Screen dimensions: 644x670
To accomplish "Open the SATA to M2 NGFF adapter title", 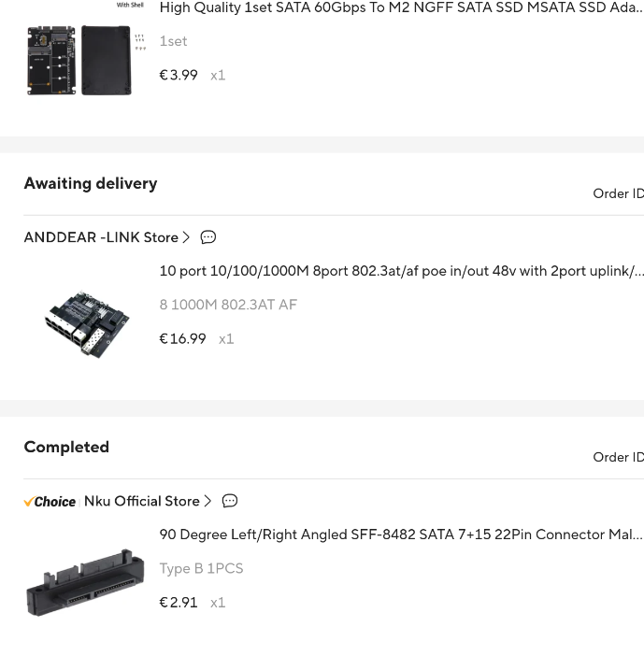I will click(x=401, y=8).
